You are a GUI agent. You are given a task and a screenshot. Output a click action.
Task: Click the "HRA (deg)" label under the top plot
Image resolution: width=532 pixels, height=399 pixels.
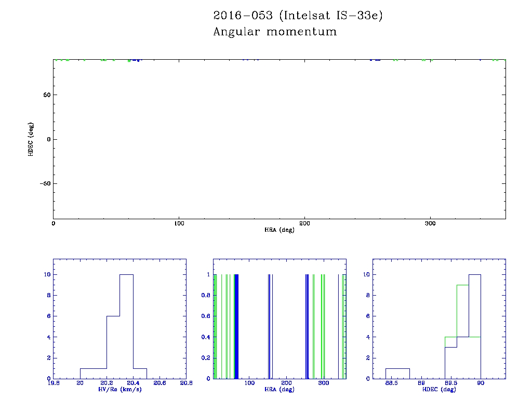pos(280,230)
